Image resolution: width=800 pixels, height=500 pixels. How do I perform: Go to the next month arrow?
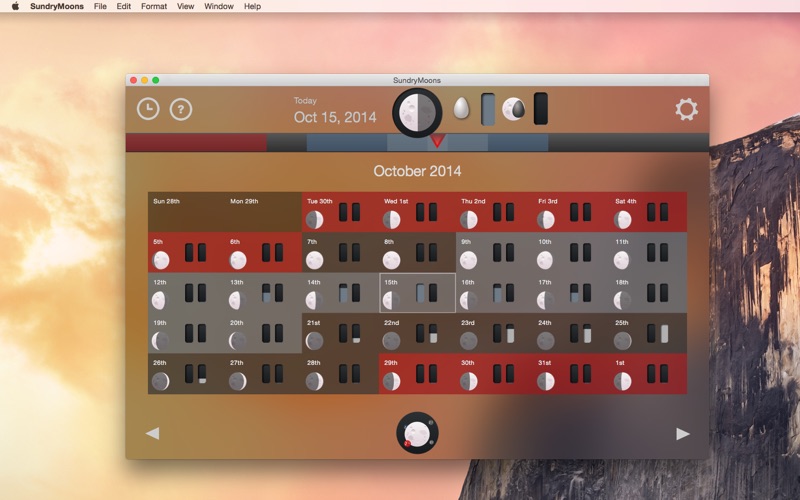point(683,434)
